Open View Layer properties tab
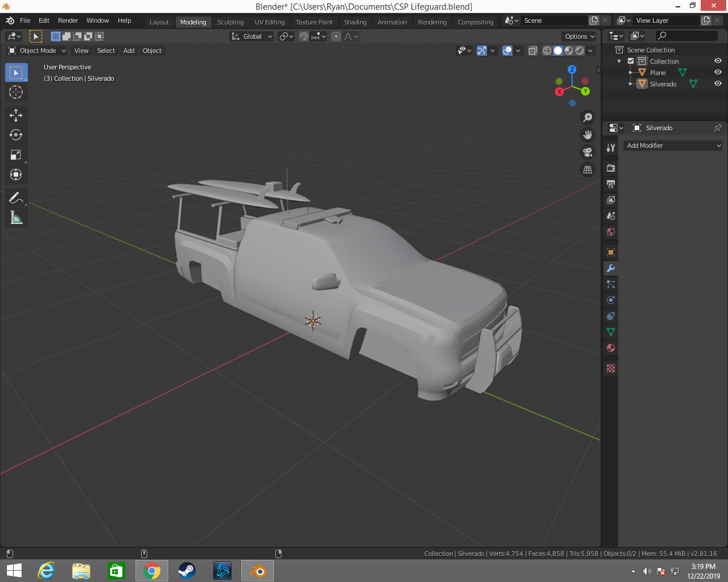The height and width of the screenshot is (582, 728). click(611, 200)
